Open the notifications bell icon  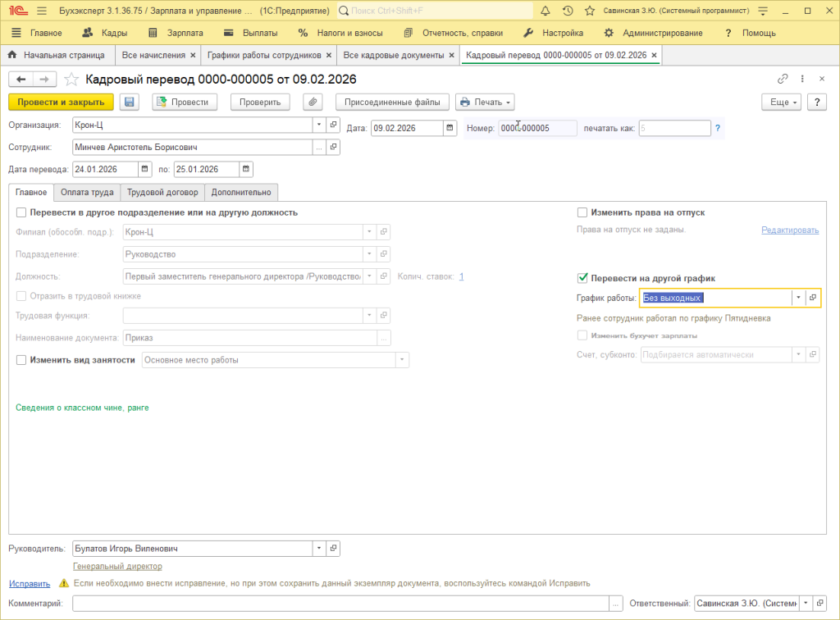(546, 11)
